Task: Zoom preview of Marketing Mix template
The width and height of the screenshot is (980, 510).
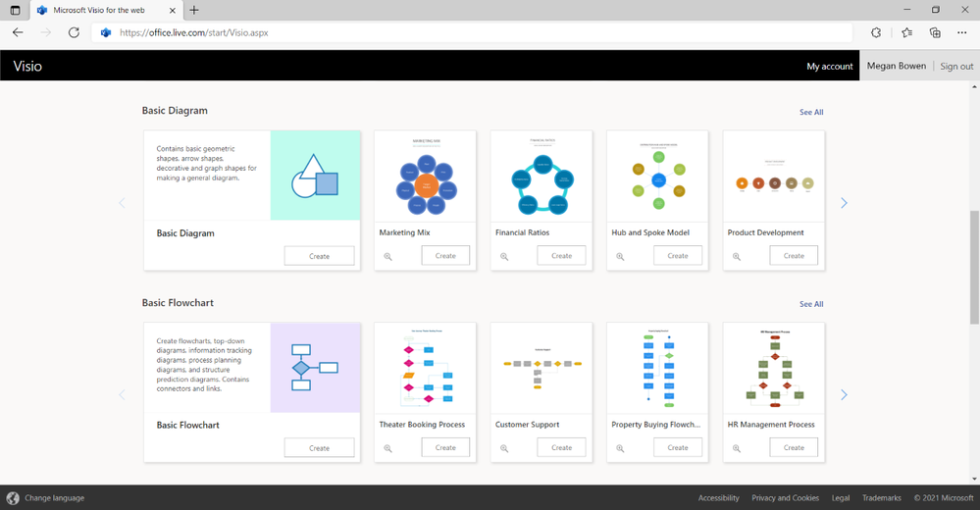Action: 388,256
